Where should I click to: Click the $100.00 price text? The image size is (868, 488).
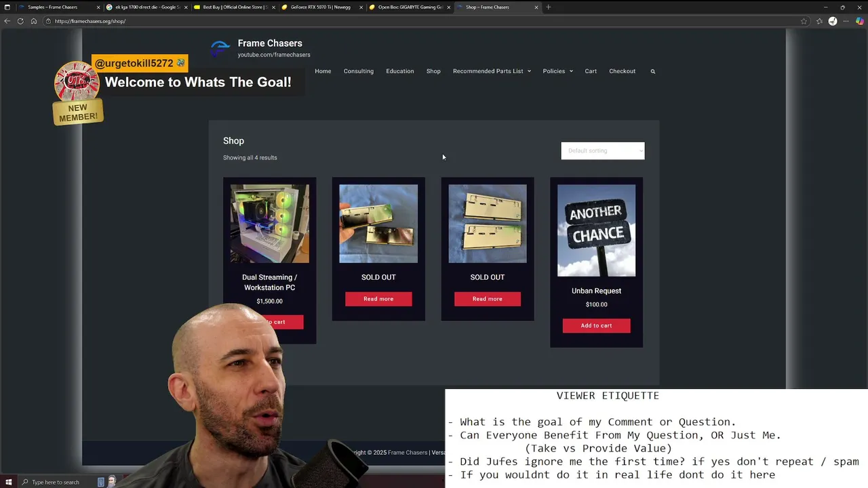pyautogui.click(x=596, y=304)
